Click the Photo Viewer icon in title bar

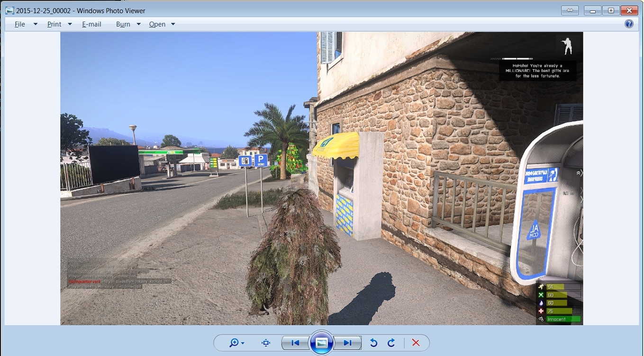(x=9, y=10)
